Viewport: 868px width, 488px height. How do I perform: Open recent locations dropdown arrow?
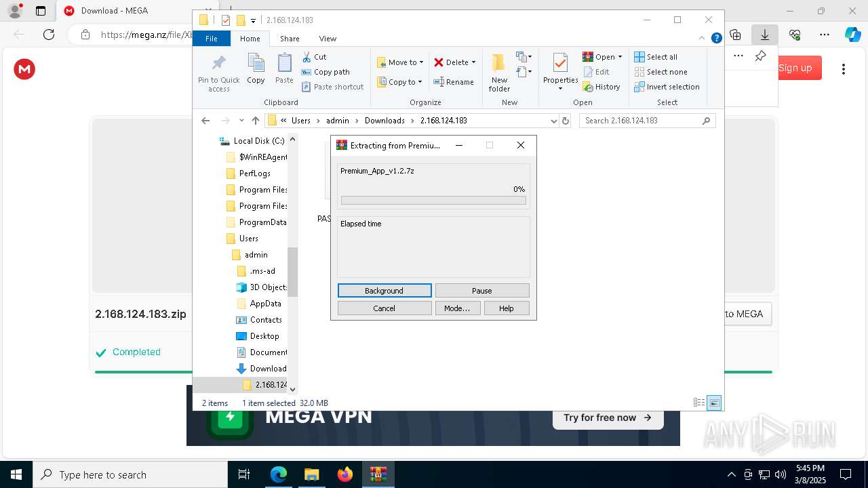(241, 121)
